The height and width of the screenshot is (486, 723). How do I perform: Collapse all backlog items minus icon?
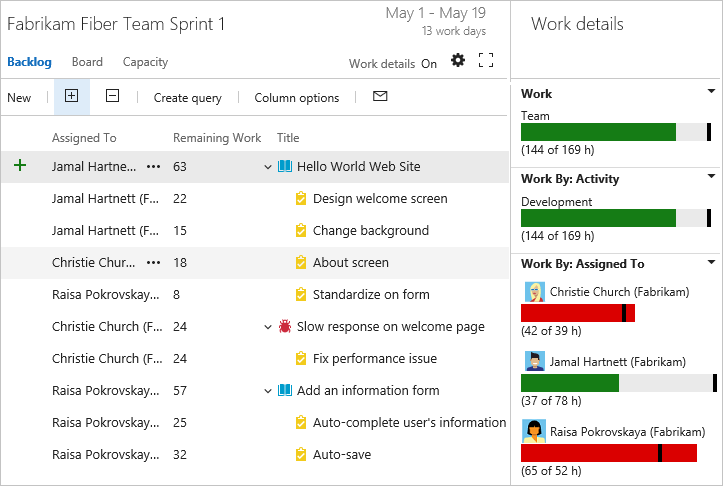[113, 96]
